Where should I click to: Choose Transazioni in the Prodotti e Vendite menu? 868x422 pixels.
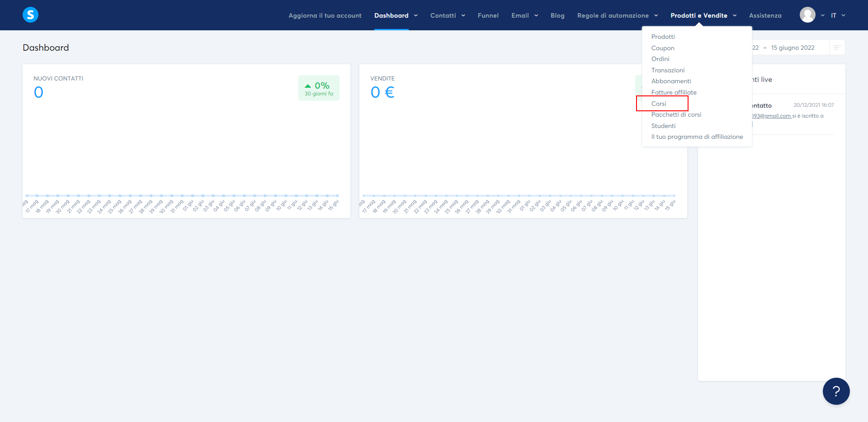click(668, 70)
